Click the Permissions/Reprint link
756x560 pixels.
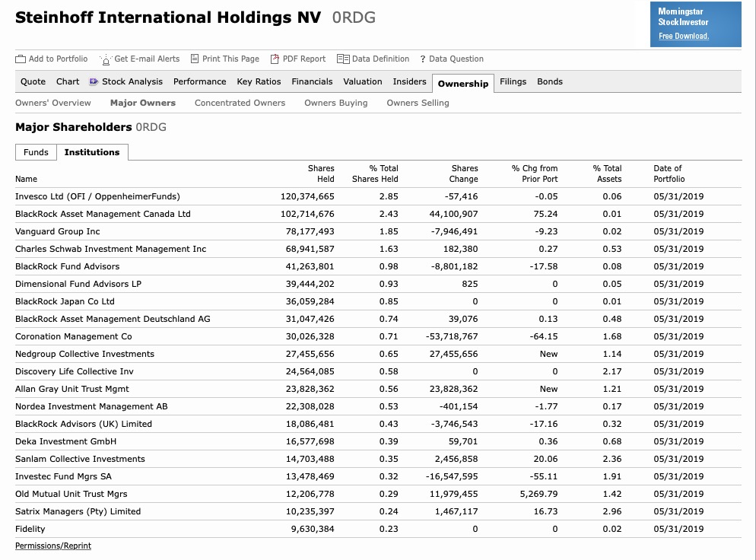pyautogui.click(x=52, y=546)
